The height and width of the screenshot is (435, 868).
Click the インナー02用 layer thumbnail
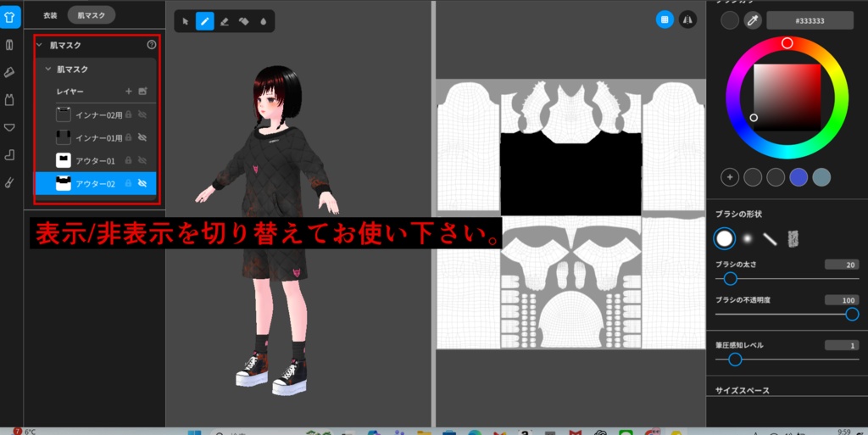(64, 114)
